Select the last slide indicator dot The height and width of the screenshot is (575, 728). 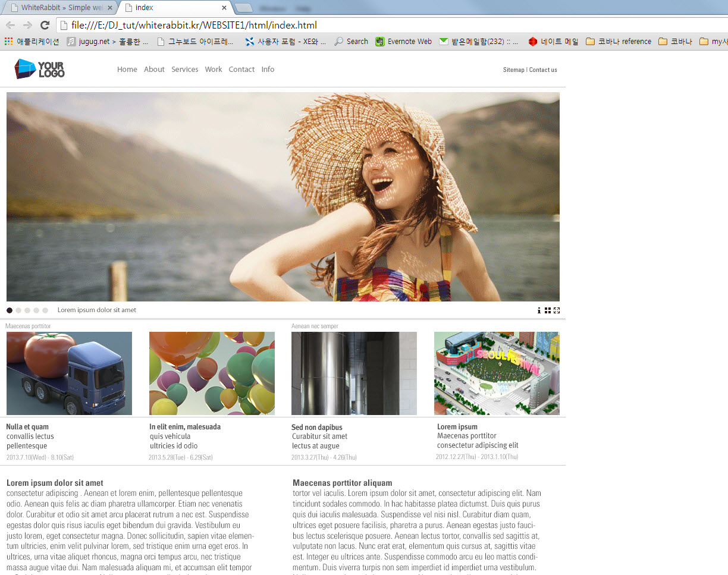point(45,310)
